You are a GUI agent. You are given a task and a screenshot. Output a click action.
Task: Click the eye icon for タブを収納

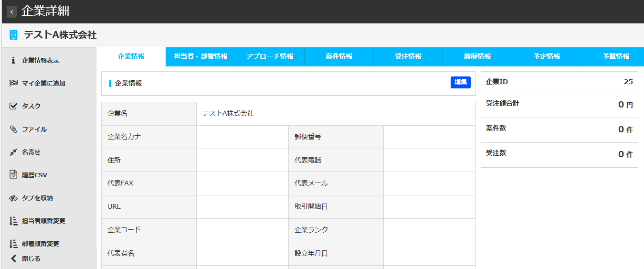click(x=13, y=198)
